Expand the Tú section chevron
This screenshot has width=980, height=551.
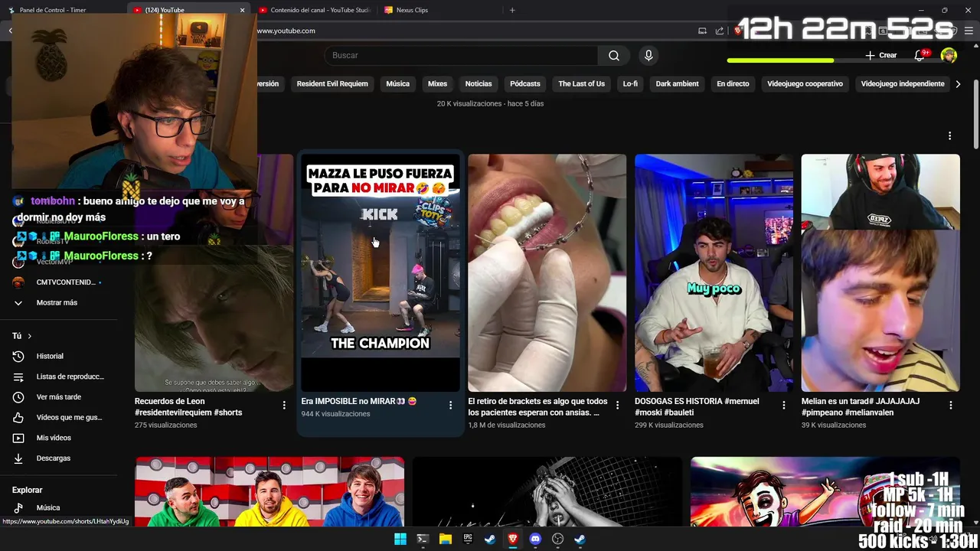click(30, 336)
